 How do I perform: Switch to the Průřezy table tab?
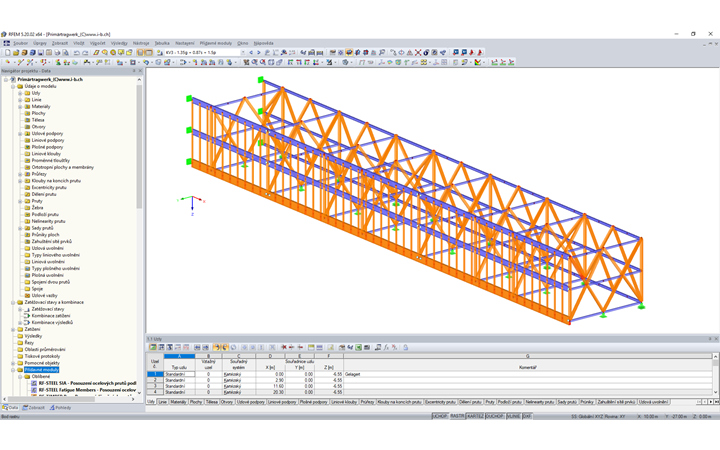367,402
